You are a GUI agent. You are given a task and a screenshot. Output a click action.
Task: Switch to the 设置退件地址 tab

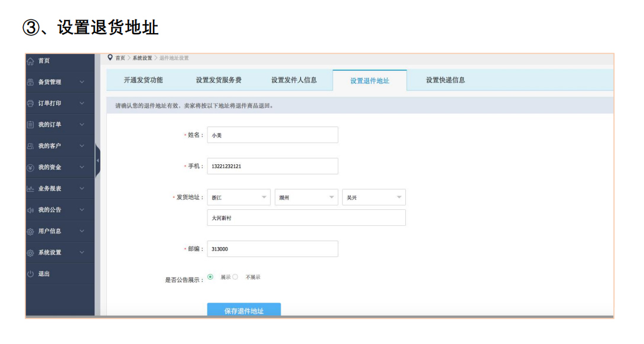pos(370,80)
